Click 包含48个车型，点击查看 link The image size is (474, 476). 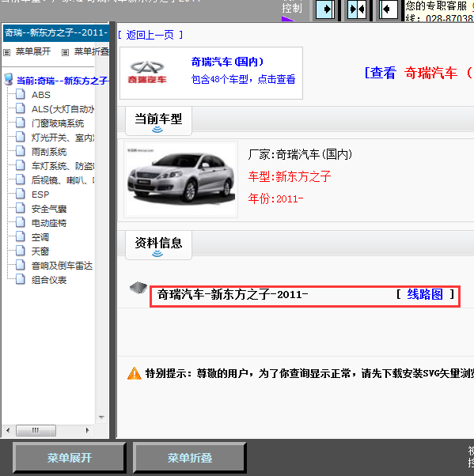243,79
